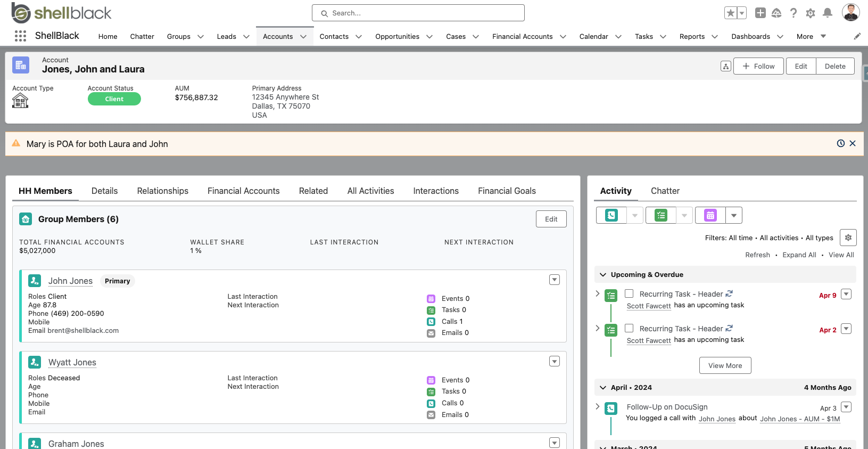Collapse the Upcoming & Overdue section
868x449 pixels.
(x=603, y=275)
